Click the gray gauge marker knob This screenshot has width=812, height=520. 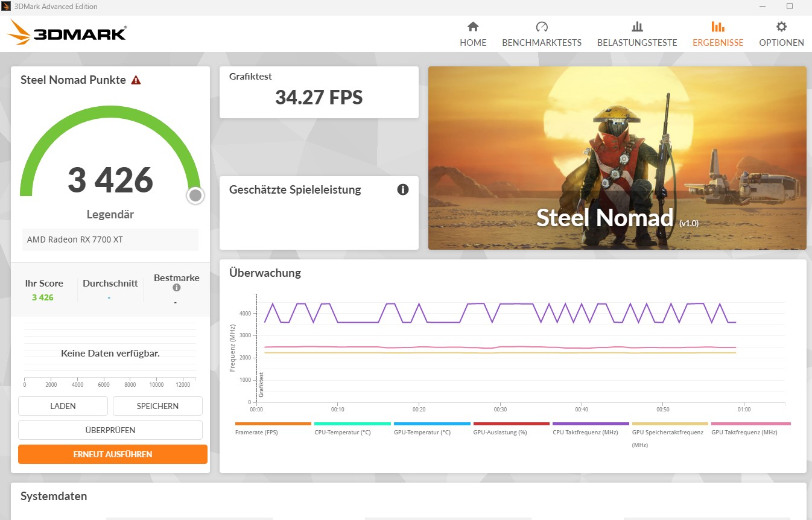point(195,195)
